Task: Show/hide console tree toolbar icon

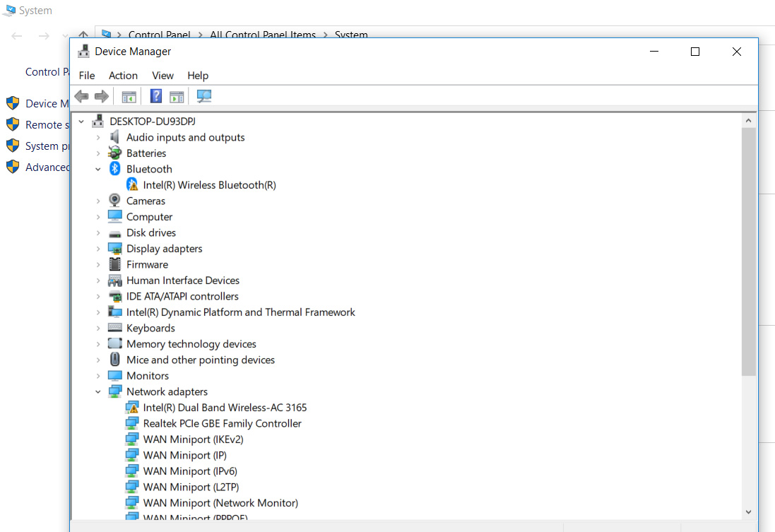Action: coord(129,97)
